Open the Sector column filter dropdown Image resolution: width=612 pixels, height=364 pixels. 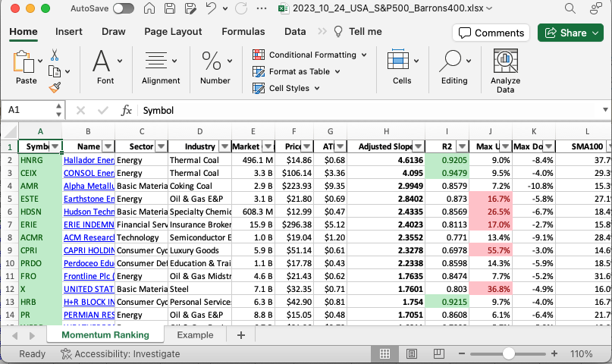tap(160, 146)
